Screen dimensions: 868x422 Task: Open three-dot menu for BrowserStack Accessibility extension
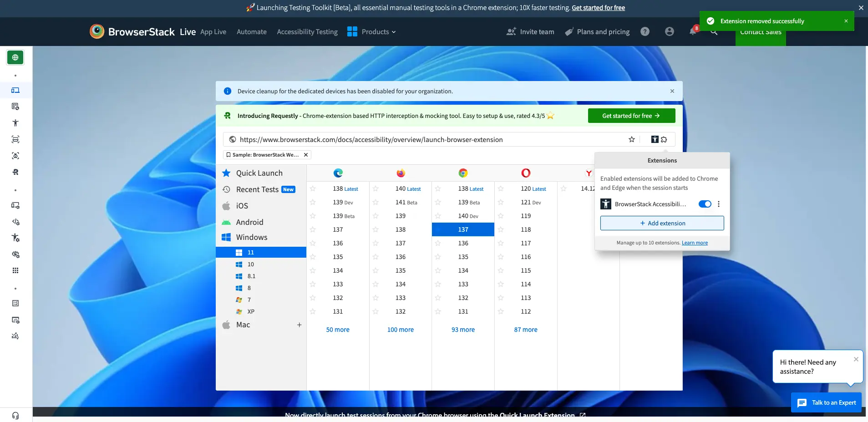pyautogui.click(x=719, y=204)
